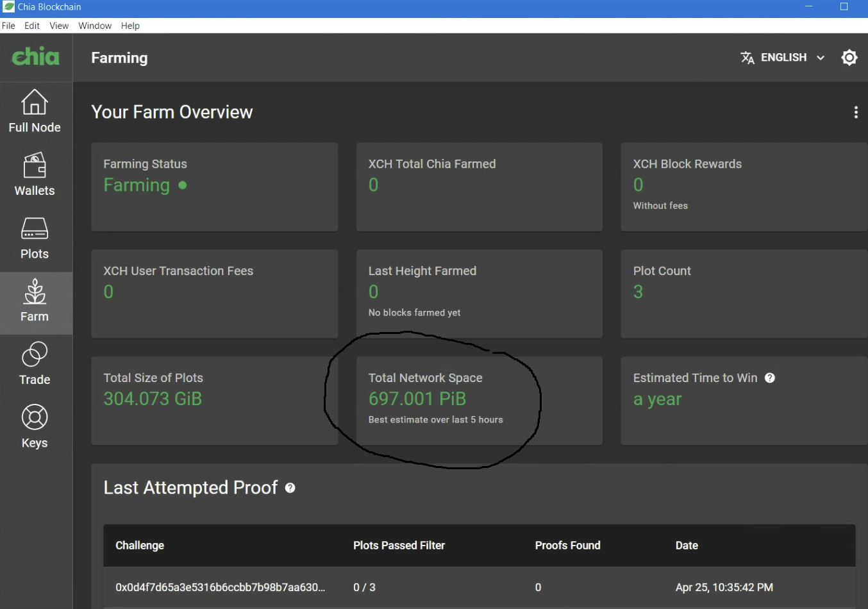Click the Last Height Farmed label

(x=422, y=271)
